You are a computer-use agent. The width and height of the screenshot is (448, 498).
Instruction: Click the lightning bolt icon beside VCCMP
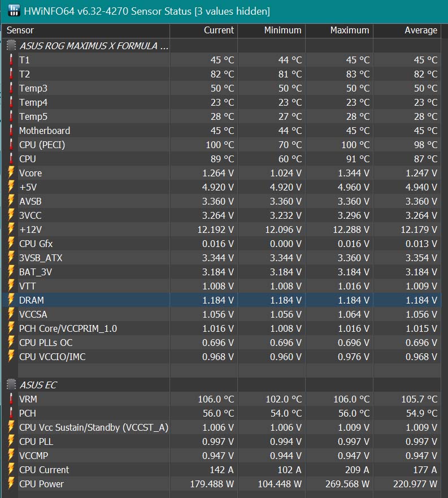11,455
